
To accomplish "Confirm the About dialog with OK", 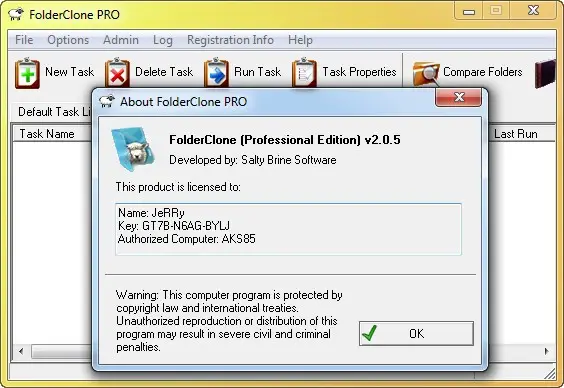I will pos(416,334).
